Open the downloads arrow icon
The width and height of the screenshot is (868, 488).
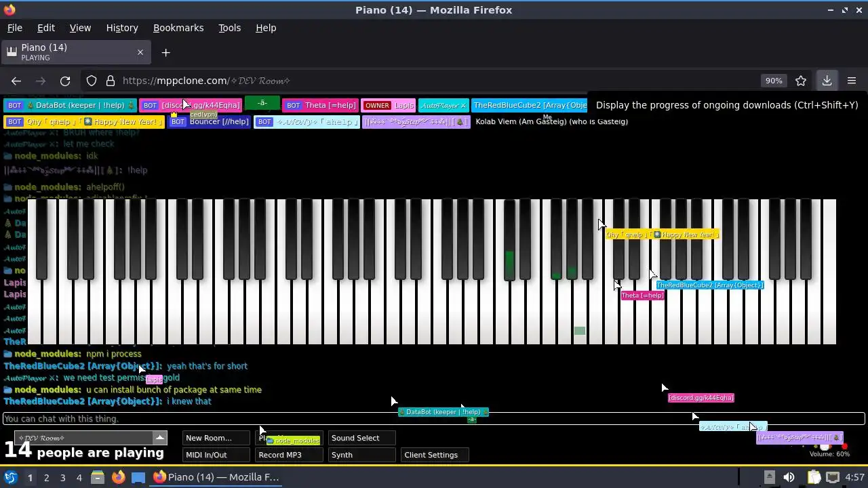[x=827, y=81]
